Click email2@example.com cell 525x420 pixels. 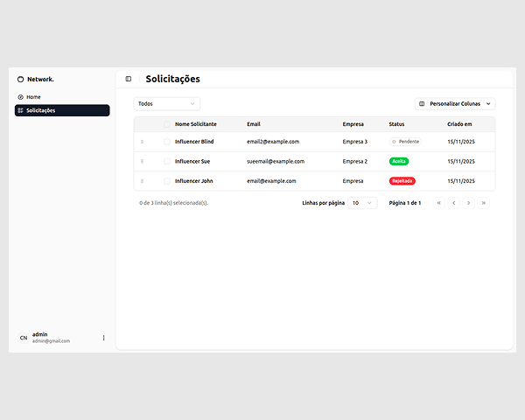[x=273, y=142]
